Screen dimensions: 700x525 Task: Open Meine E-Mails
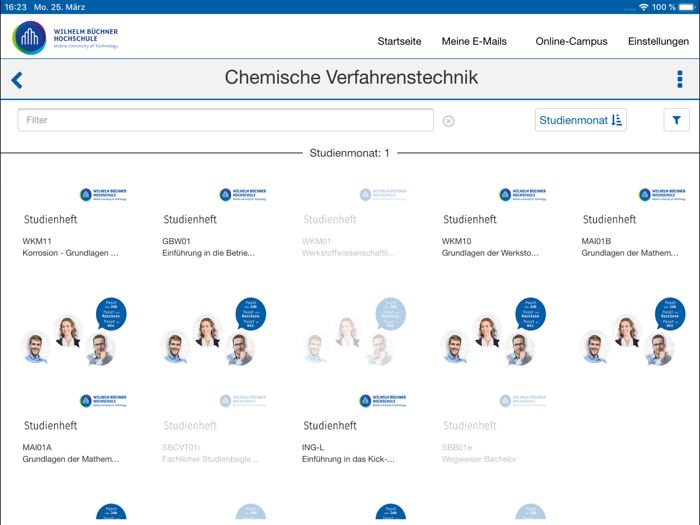[x=474, y=42]
